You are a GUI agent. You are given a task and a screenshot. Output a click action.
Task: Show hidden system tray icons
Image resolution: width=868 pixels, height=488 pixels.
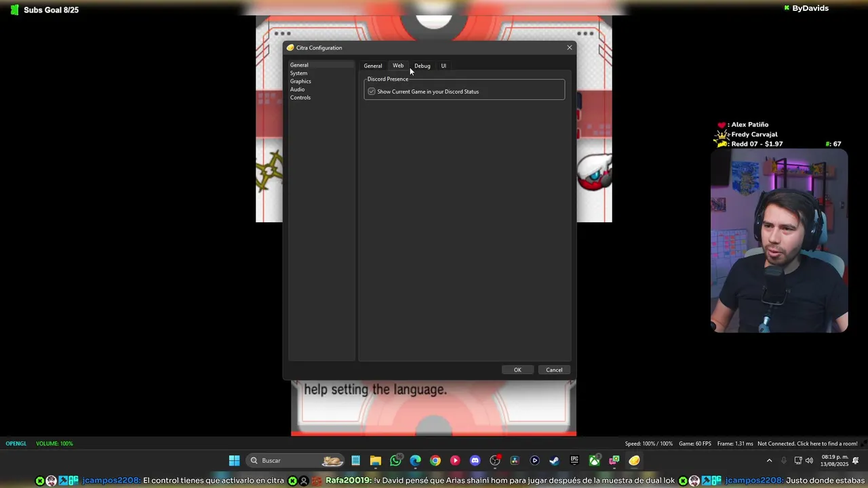(769, 461)
